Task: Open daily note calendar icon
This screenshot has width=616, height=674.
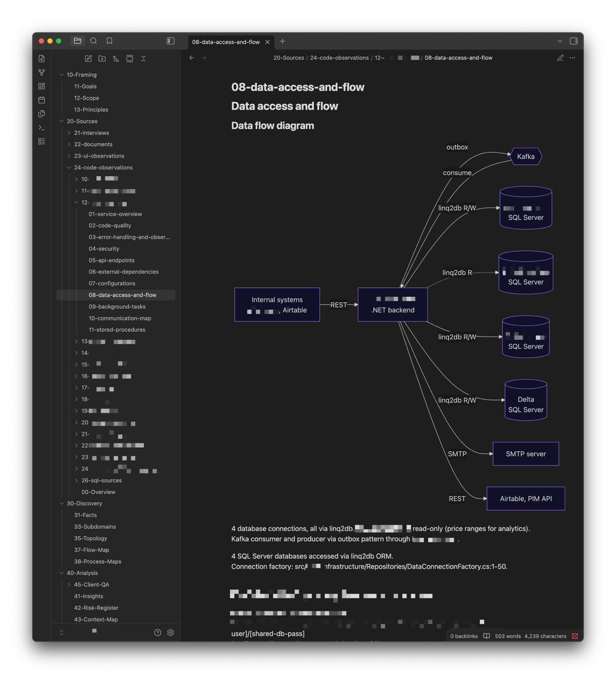Action: point(42,100)
